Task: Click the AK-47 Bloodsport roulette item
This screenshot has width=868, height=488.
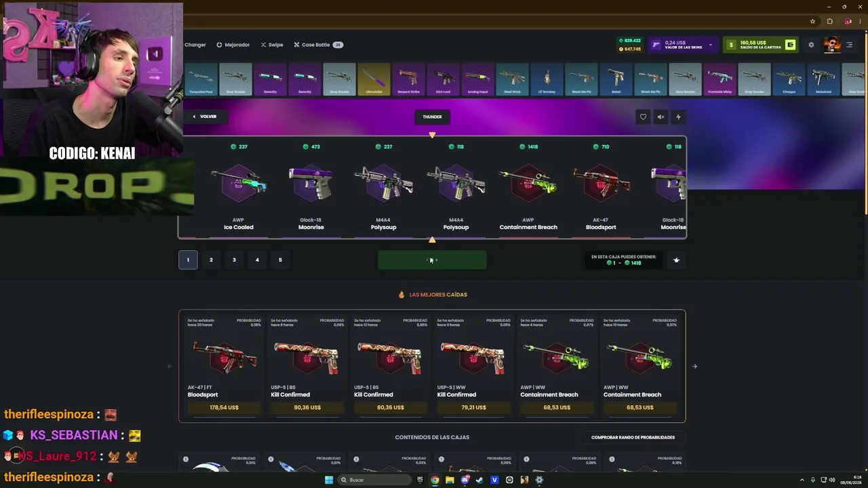Action: [601, 188]
